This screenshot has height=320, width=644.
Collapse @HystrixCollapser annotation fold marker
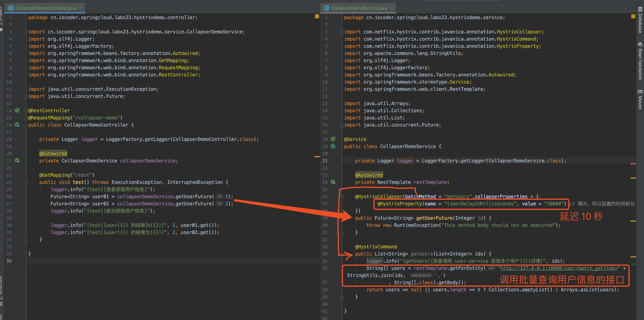pos(342,197)
